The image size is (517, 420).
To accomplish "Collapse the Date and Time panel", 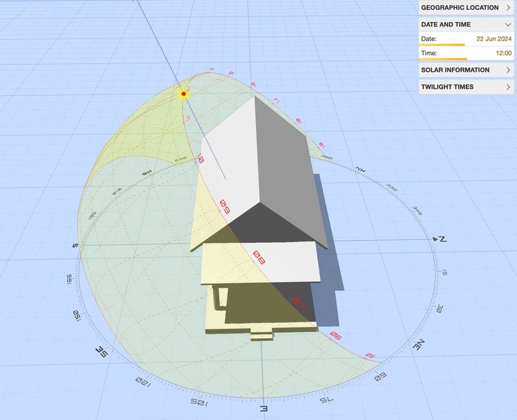I will click(x=466, y=25).
